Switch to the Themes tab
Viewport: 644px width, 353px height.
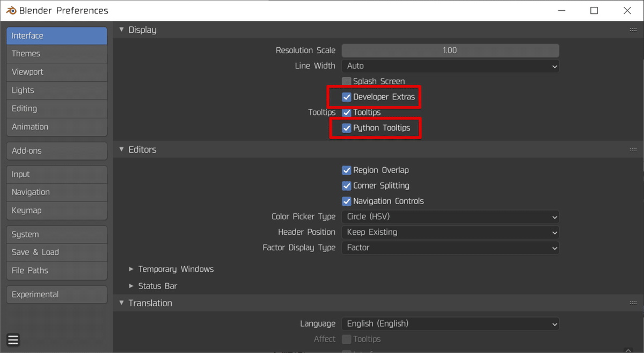(56, 54)
